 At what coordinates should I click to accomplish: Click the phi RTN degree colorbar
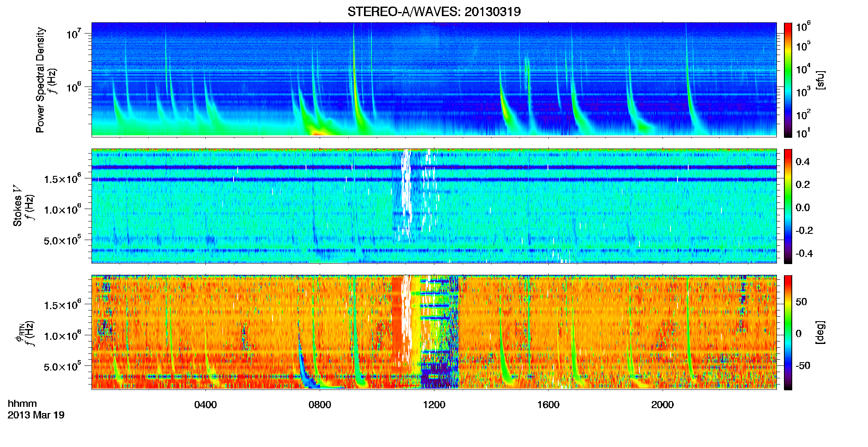(x=788, y=332)
